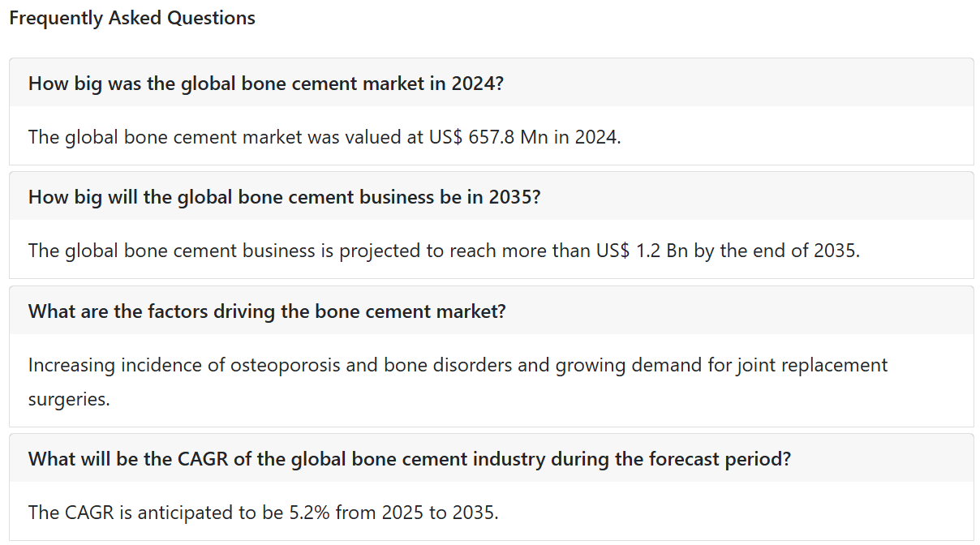This screenshot has width=980, height=545.
Task: Click the word 'surgeries.' in the third answer
Action: point(69,398)
